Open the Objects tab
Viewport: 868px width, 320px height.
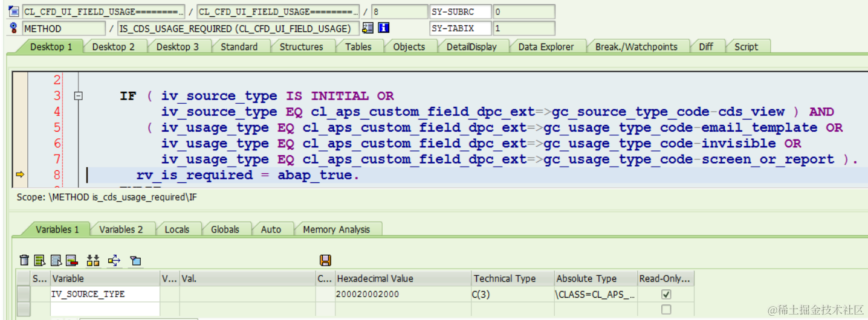[409, 46]
